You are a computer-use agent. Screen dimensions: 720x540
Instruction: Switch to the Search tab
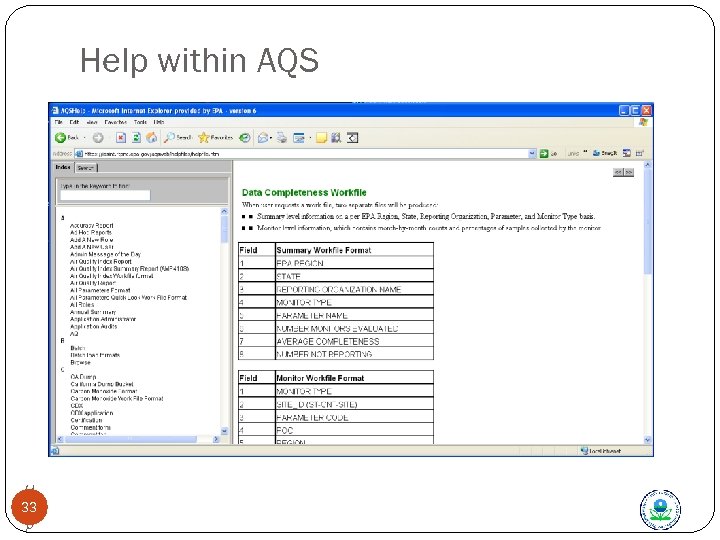pyautogui.click(x=86, y=168)
